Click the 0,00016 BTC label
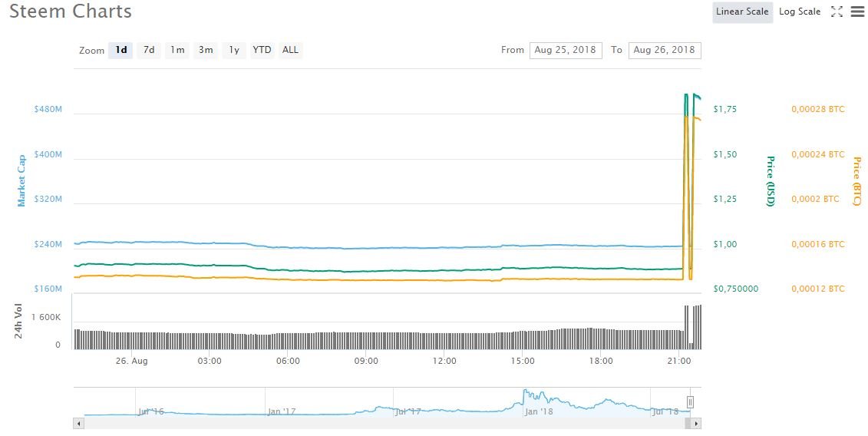This screenshot has height=436, width=868. pyautogui.click(x=818, y=244)
